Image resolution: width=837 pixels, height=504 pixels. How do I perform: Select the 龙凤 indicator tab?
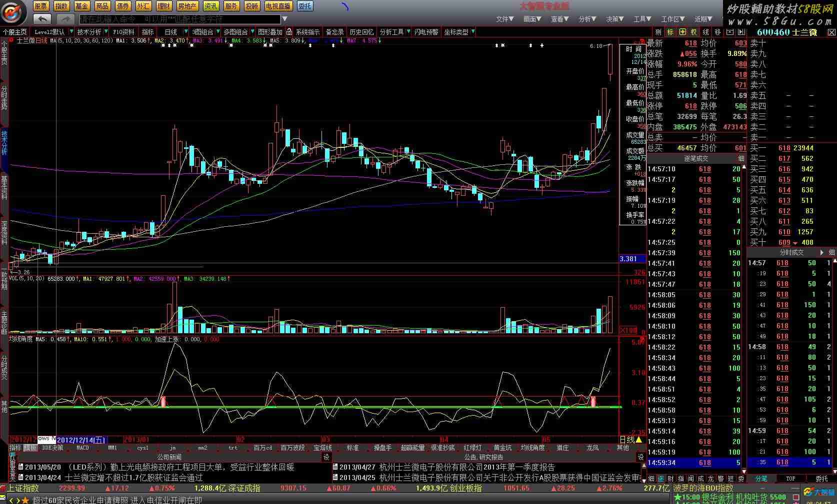[x=592, y=448]
